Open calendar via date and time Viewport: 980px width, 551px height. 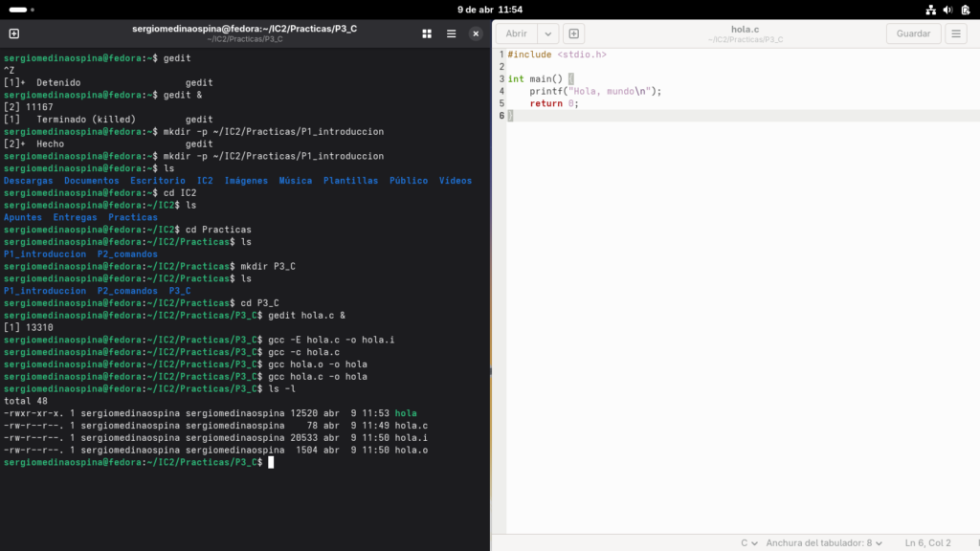click(x=489, y=9)
